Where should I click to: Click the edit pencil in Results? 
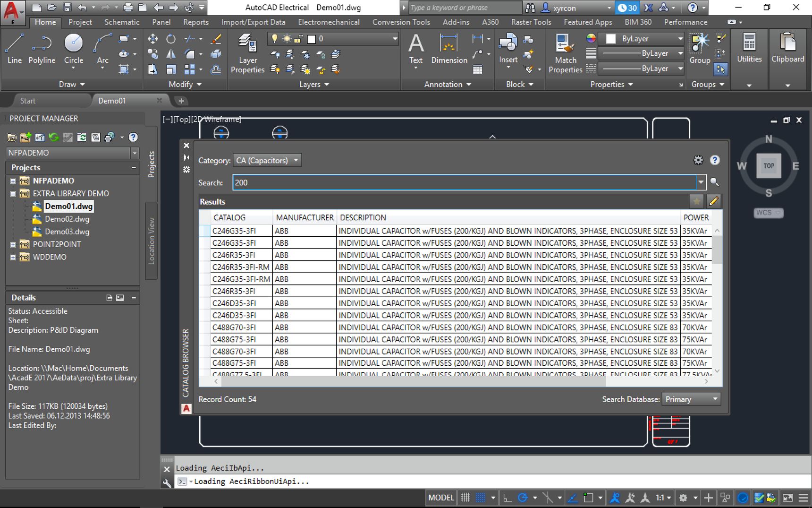click(x=714, y=201)
